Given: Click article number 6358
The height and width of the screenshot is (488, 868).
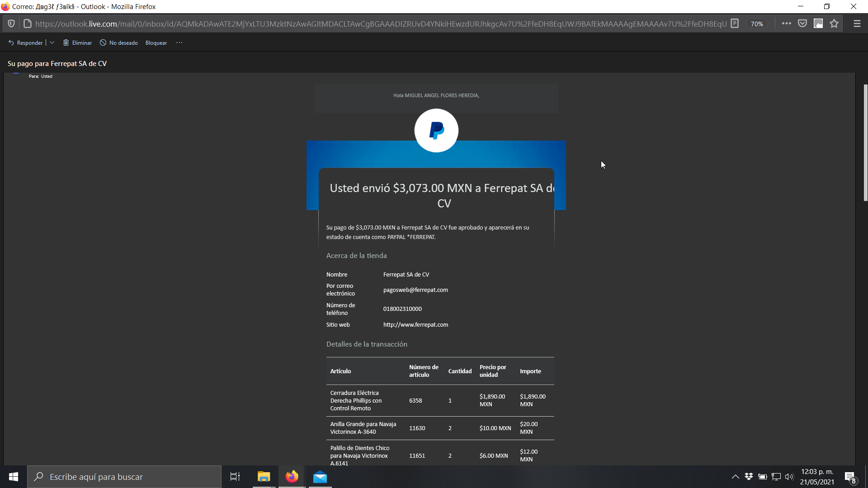Looking at the screenshot, I should tap(415, 401).
